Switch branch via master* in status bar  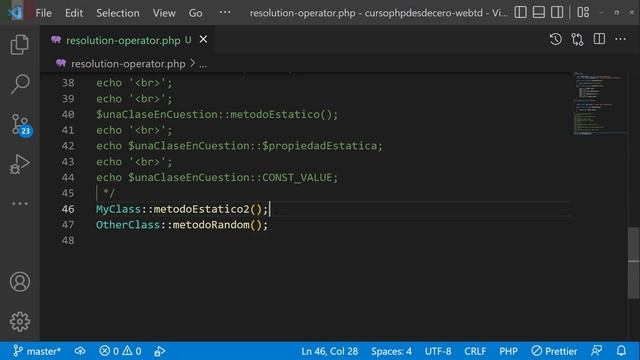point(37,351)
